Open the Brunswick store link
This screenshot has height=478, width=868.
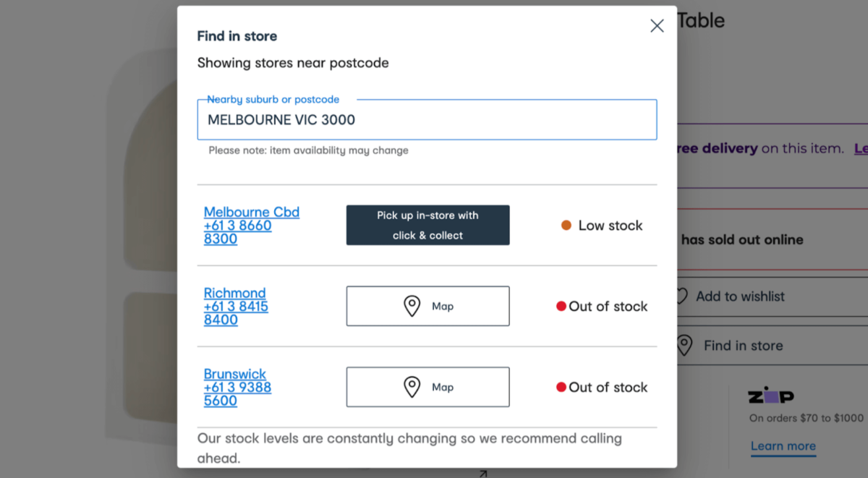click(x=235, y=374)
